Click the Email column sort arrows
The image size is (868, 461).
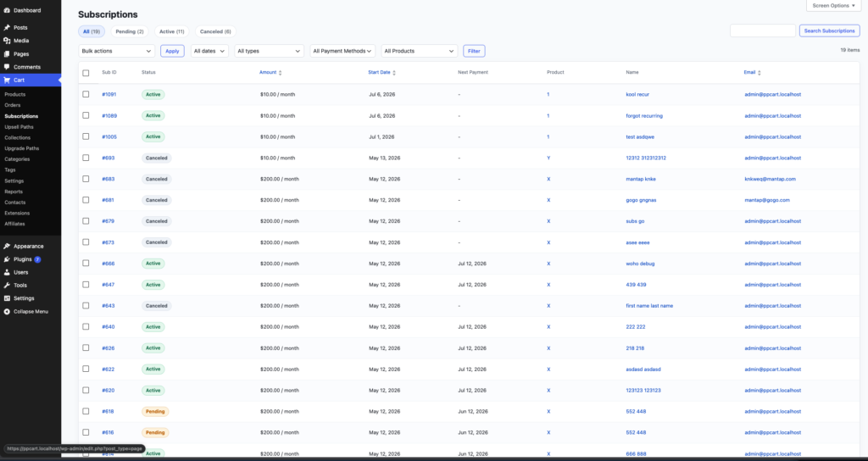click(x=759, y=73)
